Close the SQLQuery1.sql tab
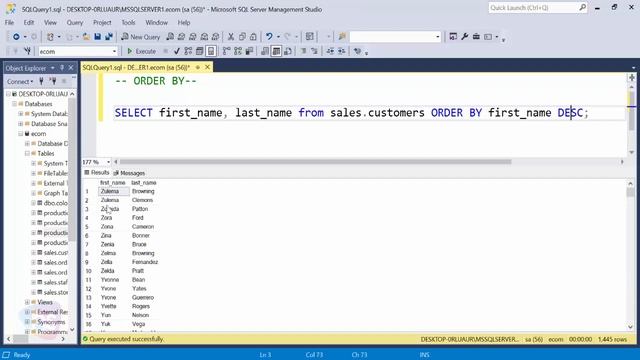640x360 pixels. pyautogui.click(x=207, y=67)
